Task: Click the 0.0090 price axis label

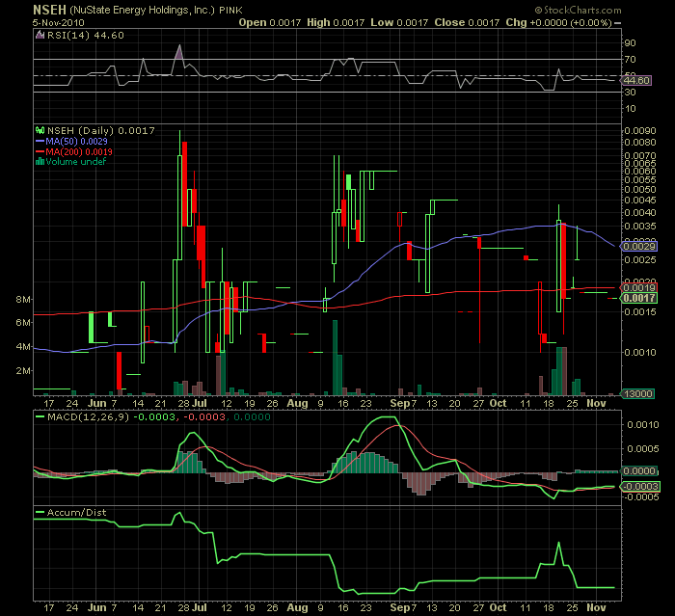Action: click(x=640, y=130)
